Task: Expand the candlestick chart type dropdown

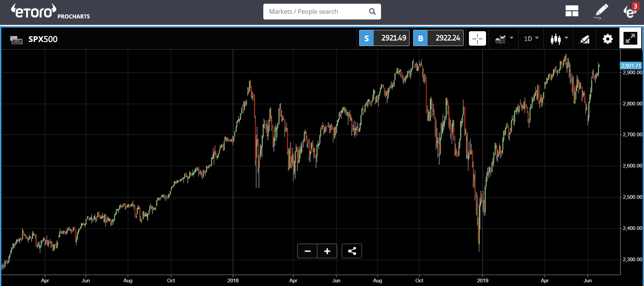Action: pyautogui.click(x=559, y=39)
